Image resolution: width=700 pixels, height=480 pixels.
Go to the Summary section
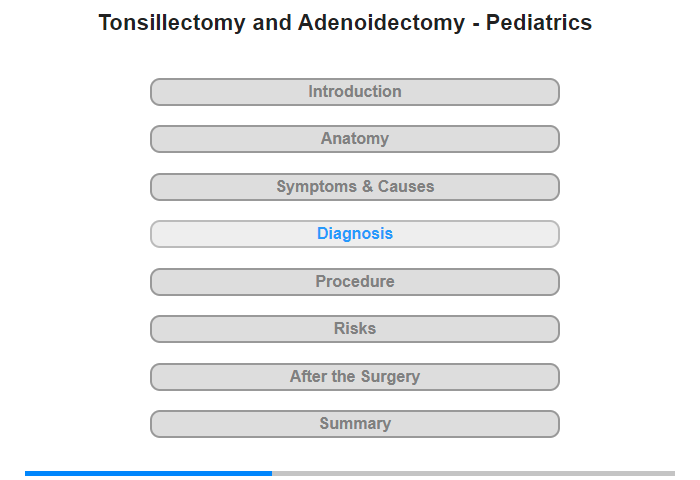coord(354,424)
